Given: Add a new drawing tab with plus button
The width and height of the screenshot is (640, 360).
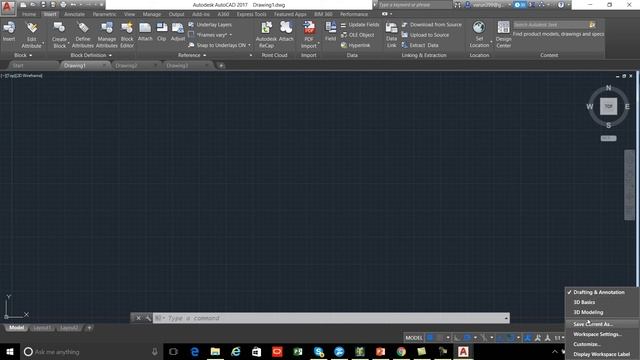Looking at the screenshot, I should (x=221, y=65).
